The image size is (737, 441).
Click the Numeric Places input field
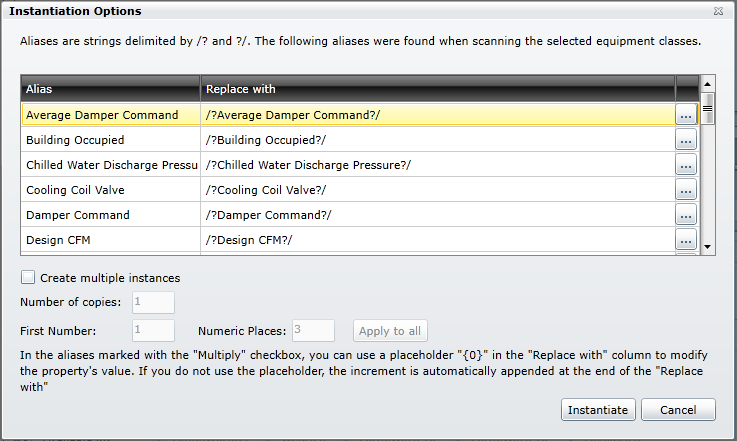(314, 331)
